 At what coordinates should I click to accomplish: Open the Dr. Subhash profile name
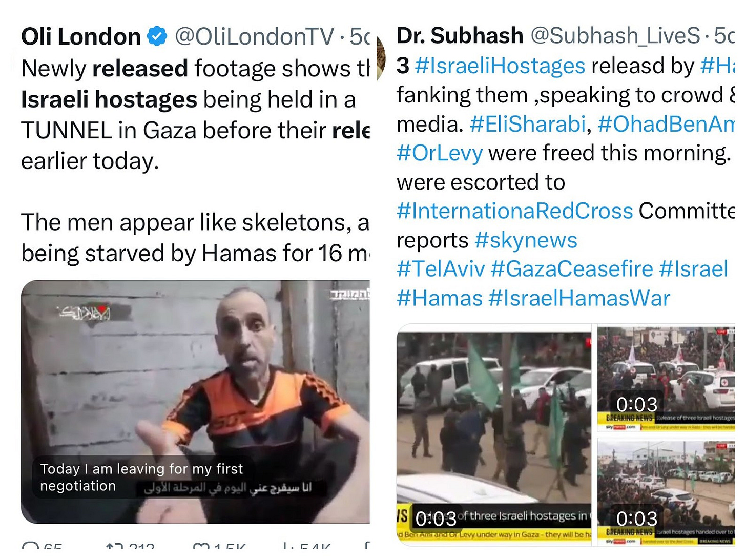coord(460,35)
